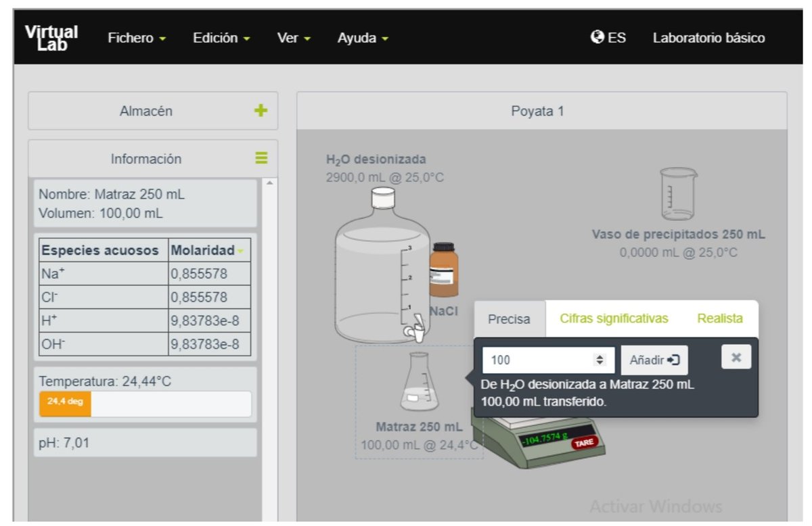The image size is (812, 526).
Task: Click the Laboratorio básico title
Action: [x=708, y=39]
